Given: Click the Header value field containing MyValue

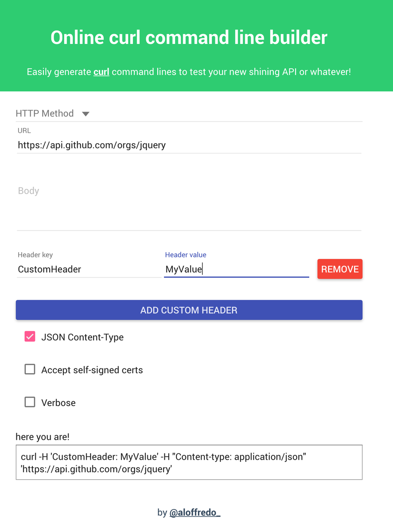Looking at the screenshot, I should point(236,269).
